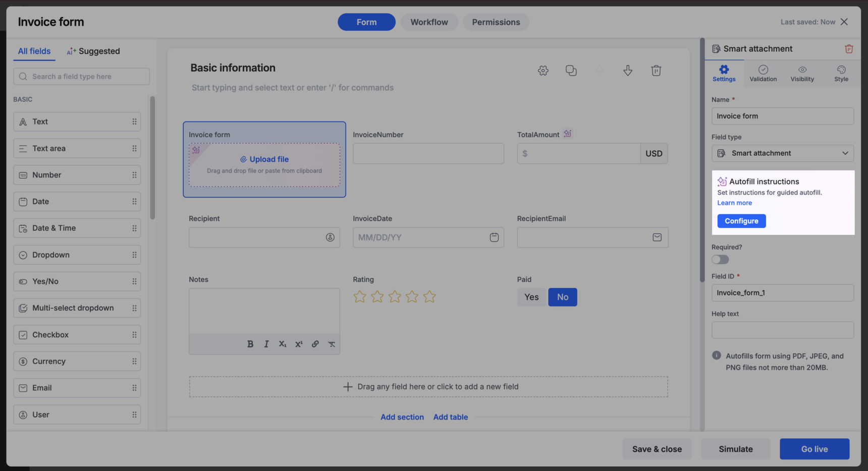
Task: Click the Simulate button
Action: point(736,449)
